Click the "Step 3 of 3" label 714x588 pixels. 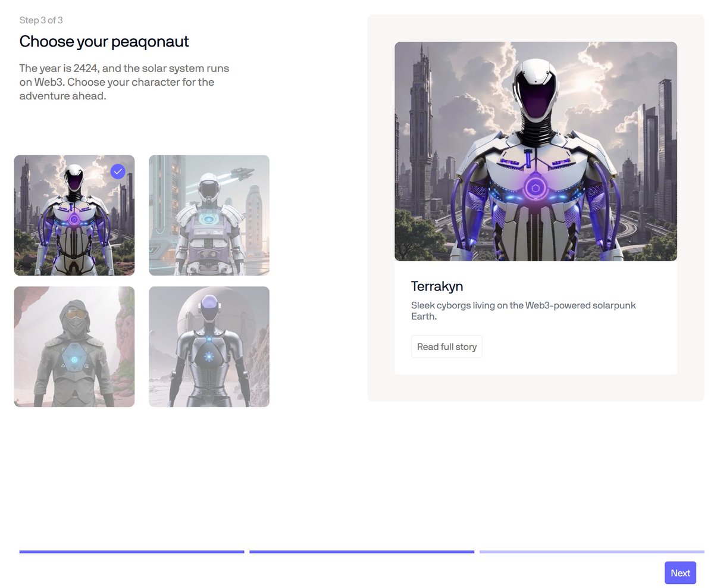pos(41,20)
